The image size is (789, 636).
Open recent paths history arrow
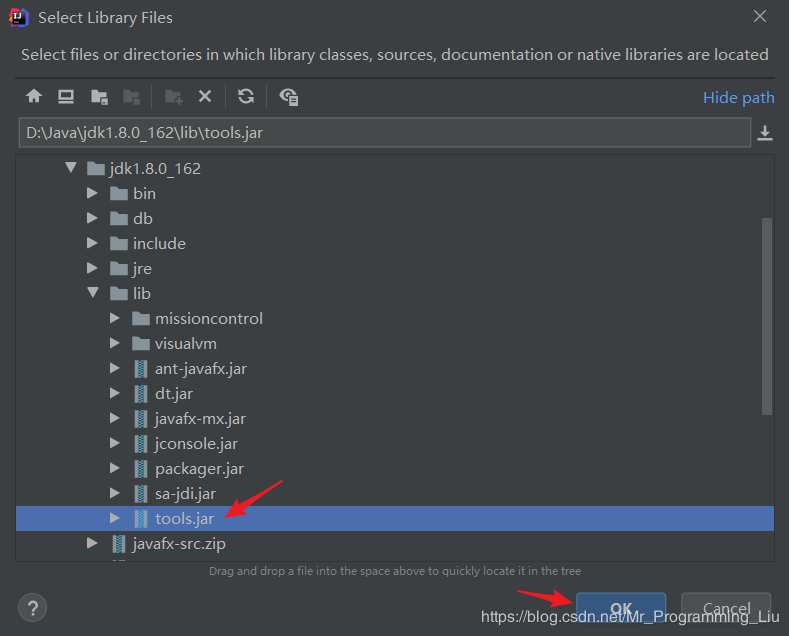point(765,133)
